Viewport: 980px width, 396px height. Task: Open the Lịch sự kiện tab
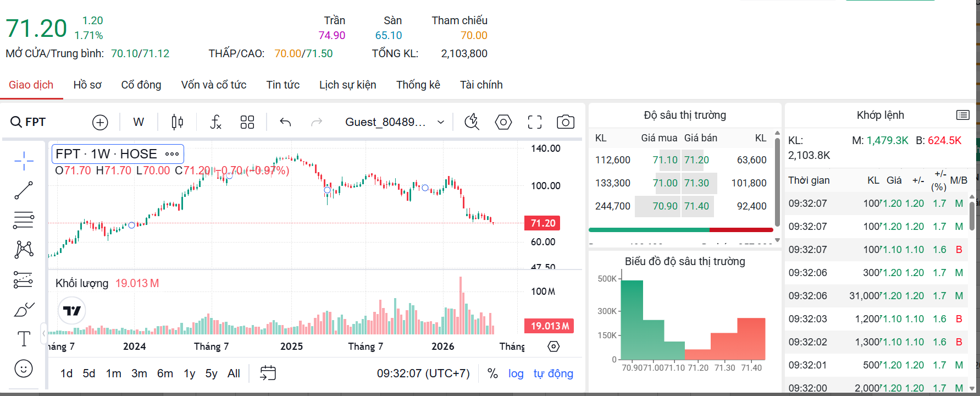pyautogui.click(x=348, y=85)
